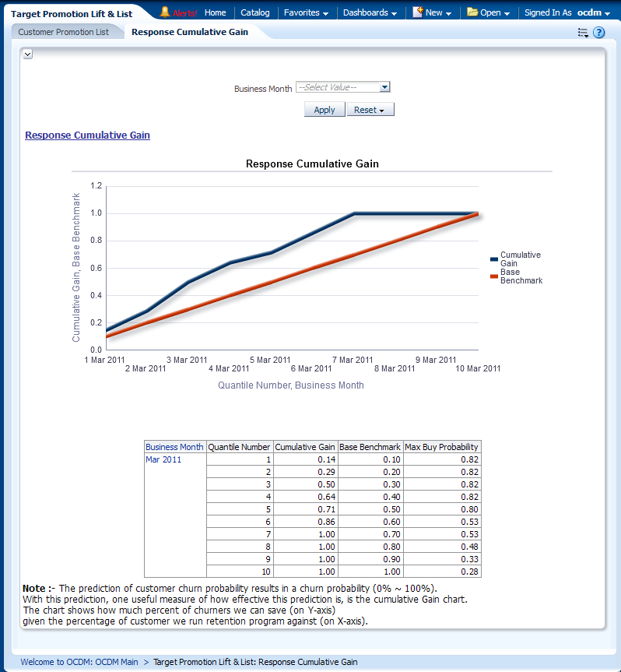Expand the Reset button dropdown
Image resolution: width=621 pixels, height=672 pixels.
pyautogui.click(x=370, y=110)
